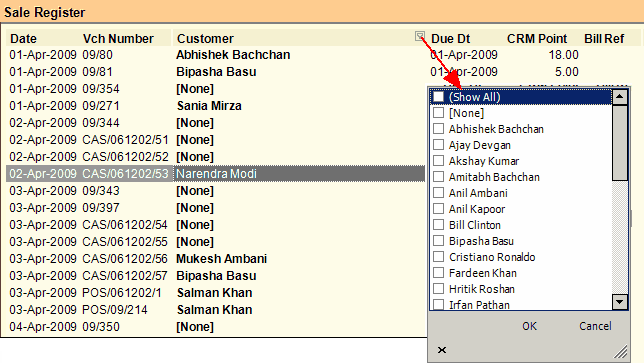Close the filter popup with the X icon
644x363 pixels.
[x=442, y=350]
